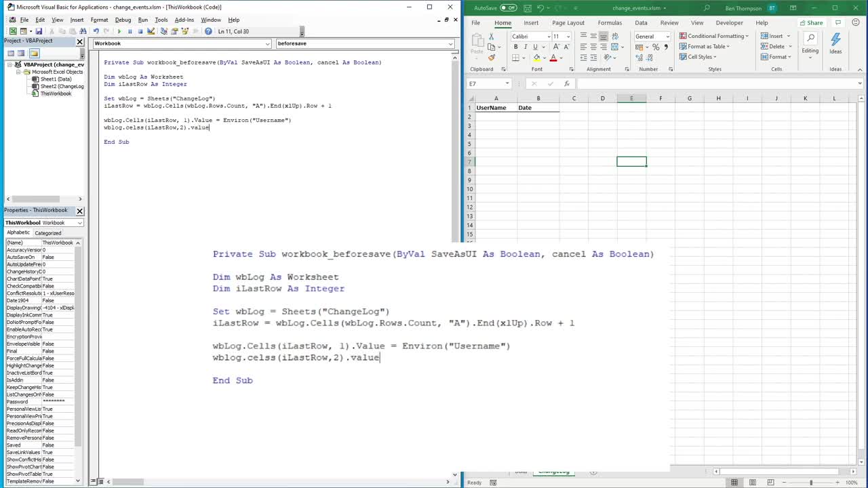The width and height of the screenshot is (868, 488).
Task: Collapse the VBAProject tree node
Action: click(x=9, y=64)
